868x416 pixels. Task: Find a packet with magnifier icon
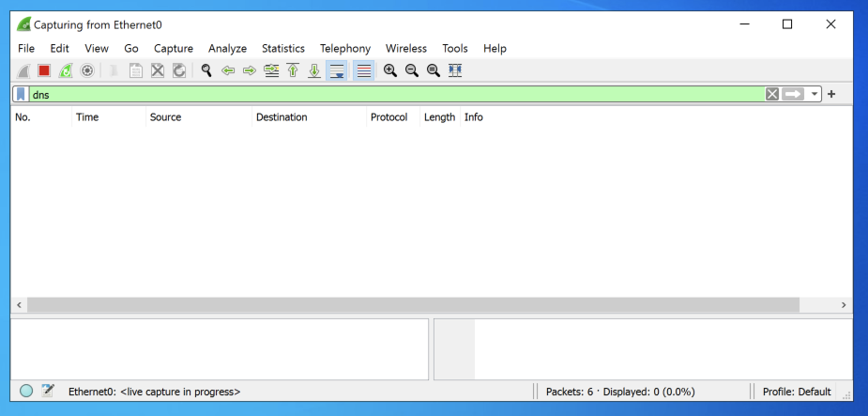[206, 71]
